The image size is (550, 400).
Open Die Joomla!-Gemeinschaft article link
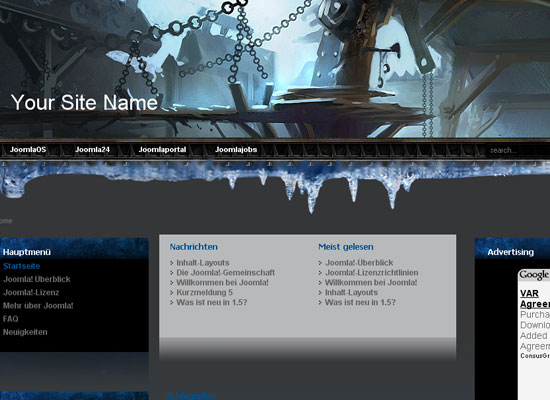point(226,273)
